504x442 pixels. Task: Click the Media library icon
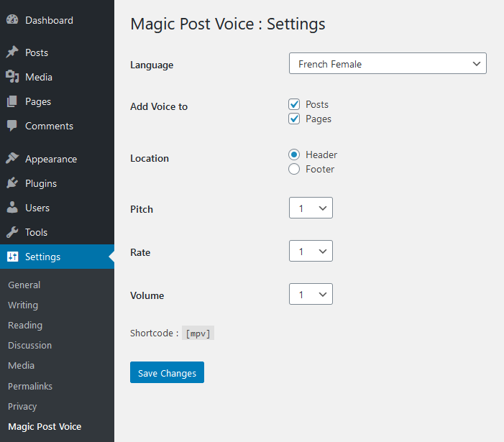[x=12, y=76]
